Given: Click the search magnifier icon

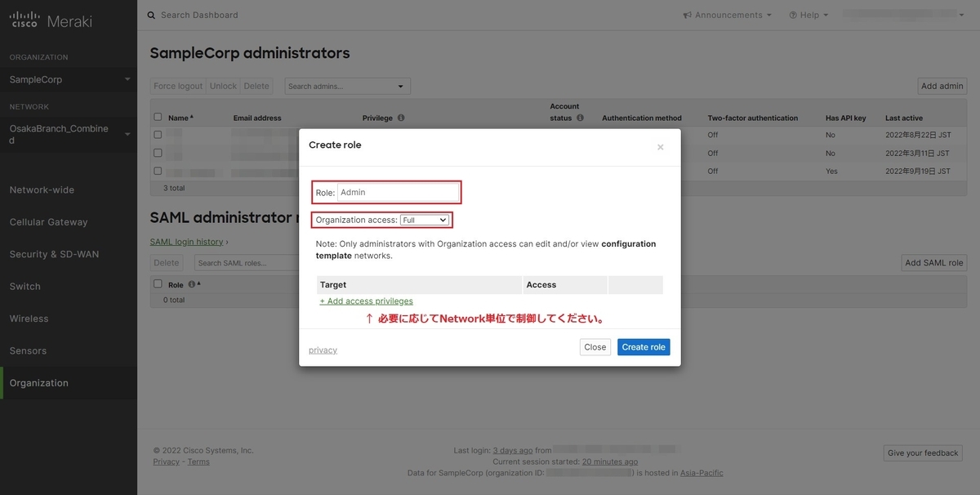Looking at the screenshot, I should click(151, 15).
